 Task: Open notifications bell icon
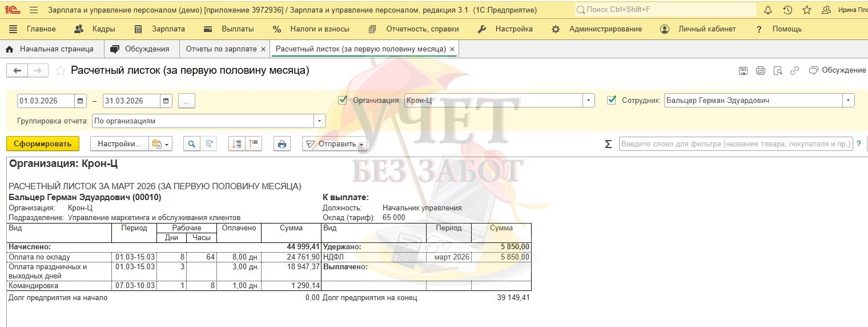tap(768, 10)
